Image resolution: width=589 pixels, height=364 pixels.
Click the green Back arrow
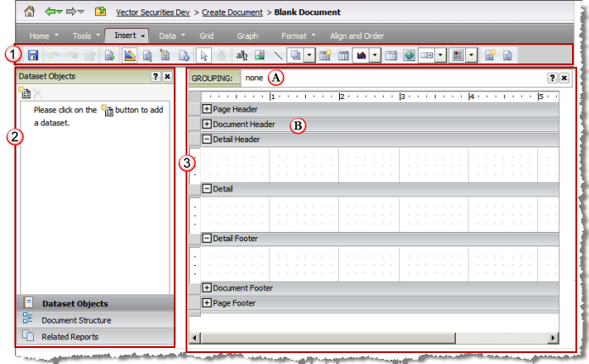[x=50, y=11]
